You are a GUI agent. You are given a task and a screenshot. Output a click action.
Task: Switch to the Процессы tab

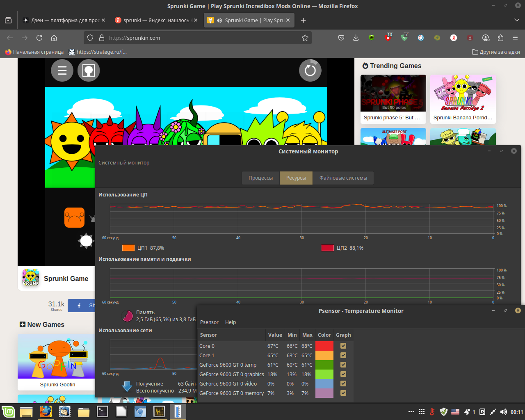[x=260, y=178]
